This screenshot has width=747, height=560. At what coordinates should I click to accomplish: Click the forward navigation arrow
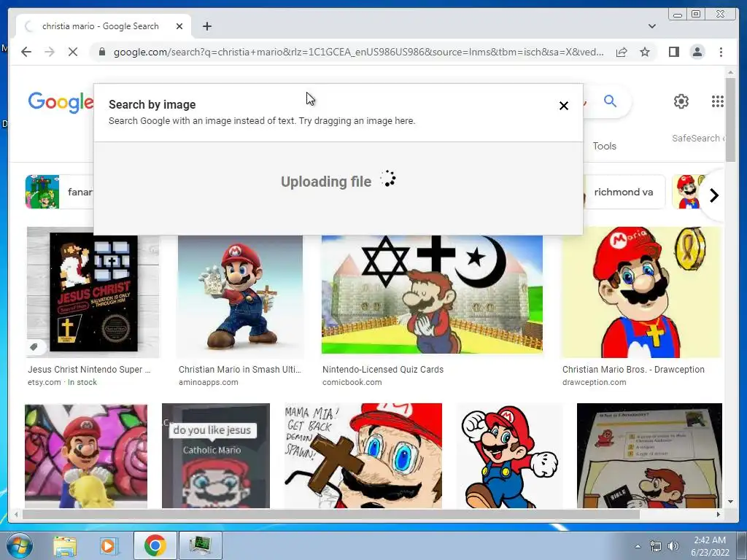[50, 52]
